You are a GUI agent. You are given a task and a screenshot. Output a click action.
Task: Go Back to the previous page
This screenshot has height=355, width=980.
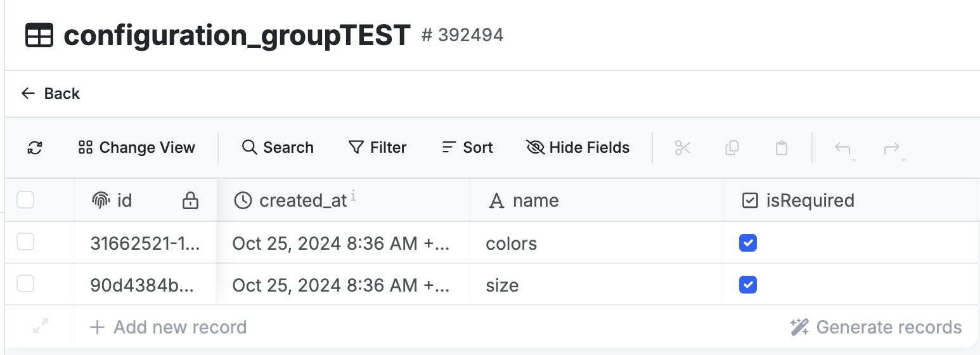[51, 94]
